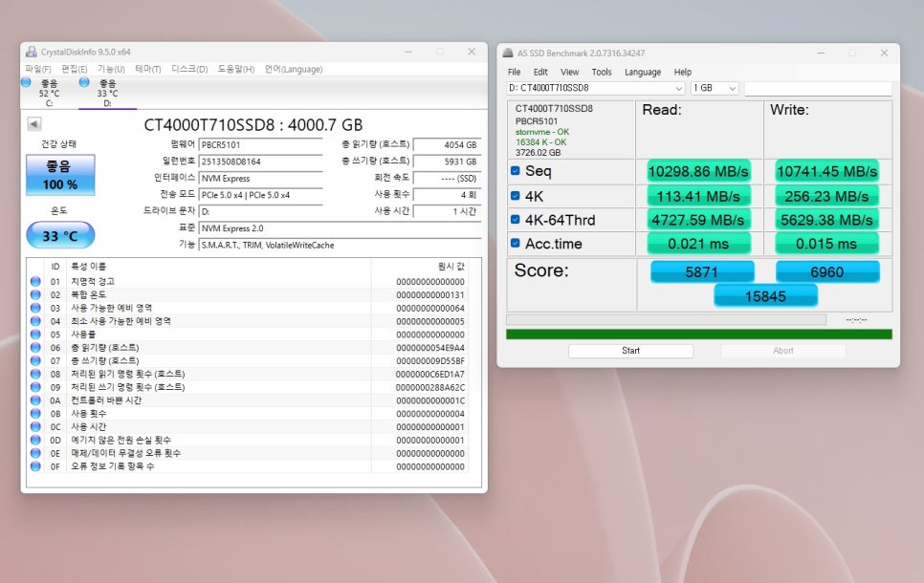Click the 33 °C temperature button

(60, 235)
